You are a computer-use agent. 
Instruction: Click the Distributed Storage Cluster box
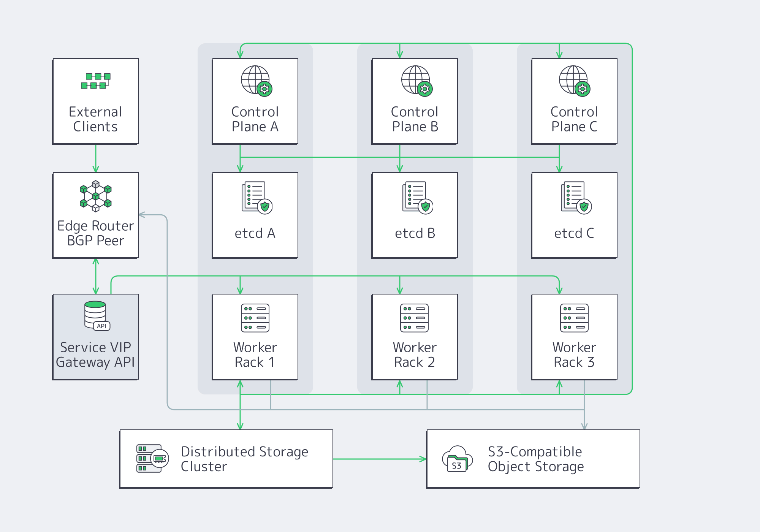click(x=226, y=458)
